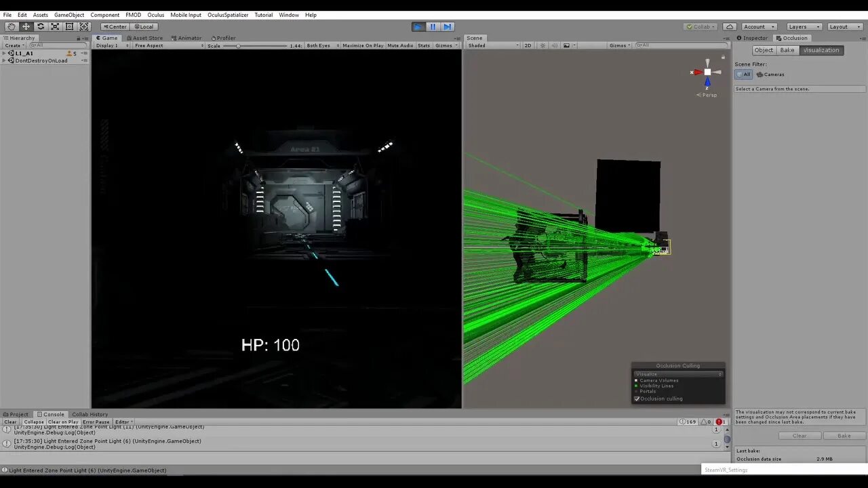Click the Play button to stop play mode
This screenshot has width=868, height=488.
[x=418, y=26]
